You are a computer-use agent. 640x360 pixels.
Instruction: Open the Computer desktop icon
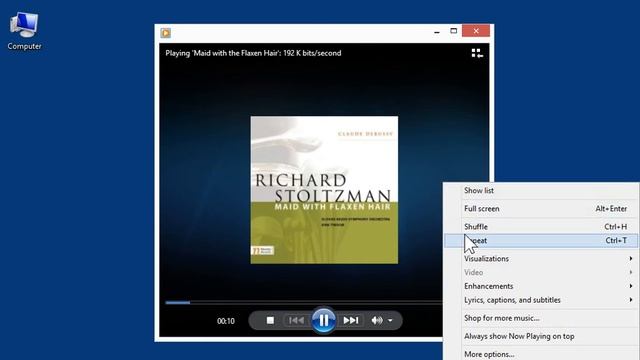(24, 31)
